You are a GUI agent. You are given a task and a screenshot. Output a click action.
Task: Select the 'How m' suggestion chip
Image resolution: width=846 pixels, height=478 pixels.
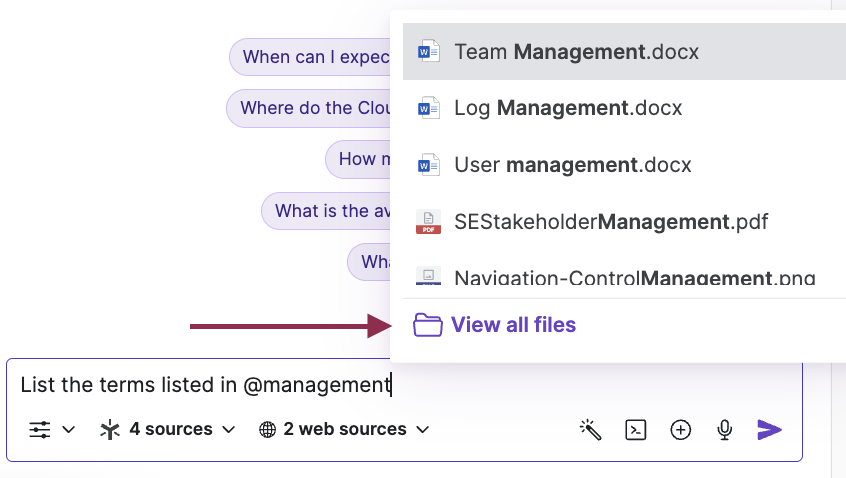pyautogui.click(x=358, y=159)
